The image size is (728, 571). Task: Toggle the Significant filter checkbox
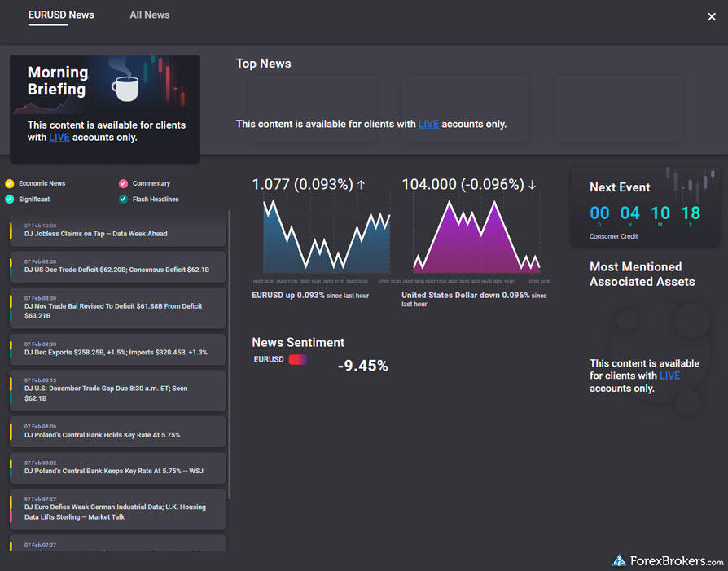click(x=9, y=200)
